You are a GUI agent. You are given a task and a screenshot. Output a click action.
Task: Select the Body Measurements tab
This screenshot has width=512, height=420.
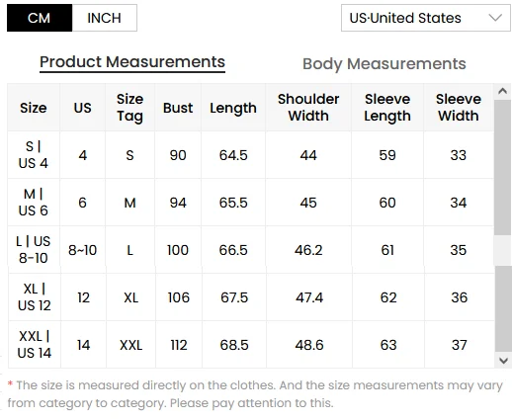point(384,64)
